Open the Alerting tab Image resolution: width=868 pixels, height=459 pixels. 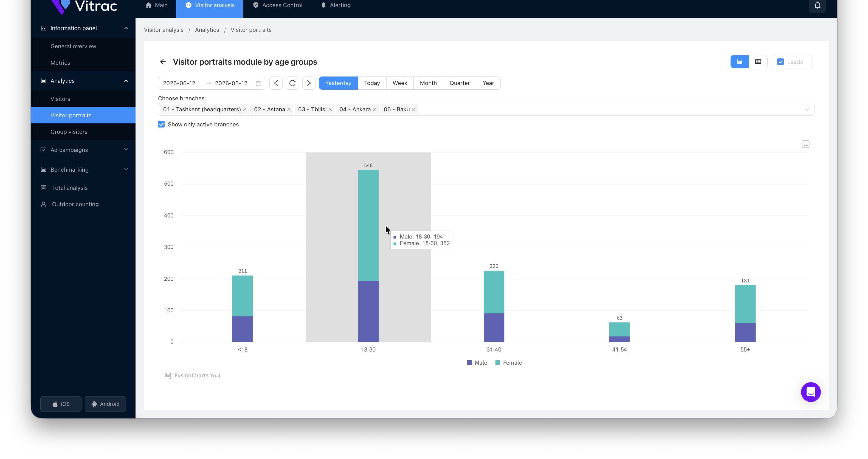pyautogui.click(x=336, y=5)
